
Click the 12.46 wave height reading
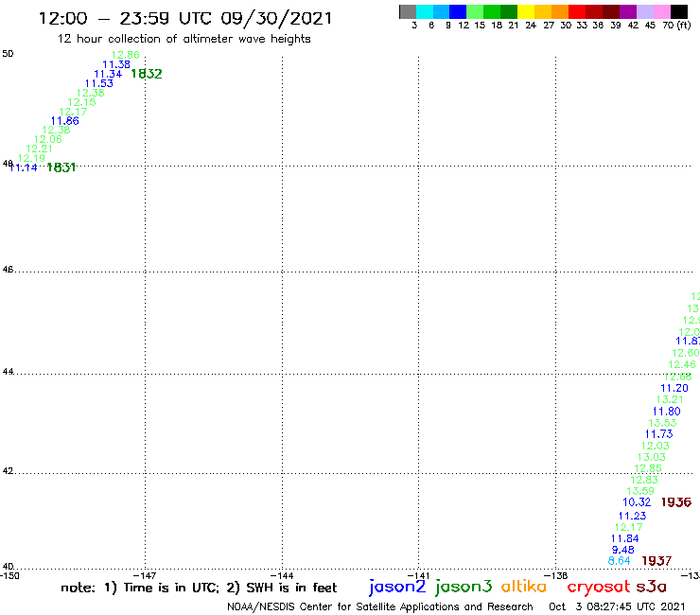(682, 365)
